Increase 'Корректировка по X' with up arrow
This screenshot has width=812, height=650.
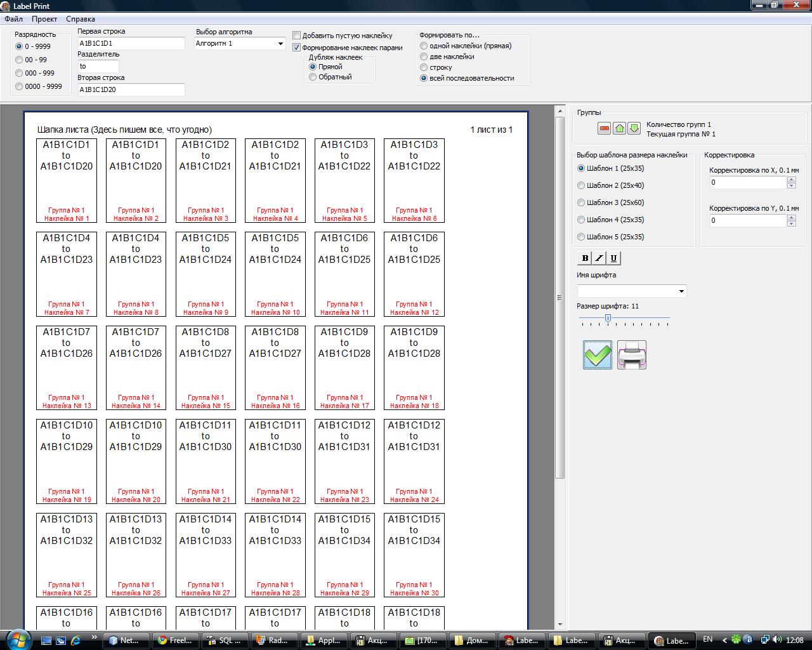tap(791, 180)
